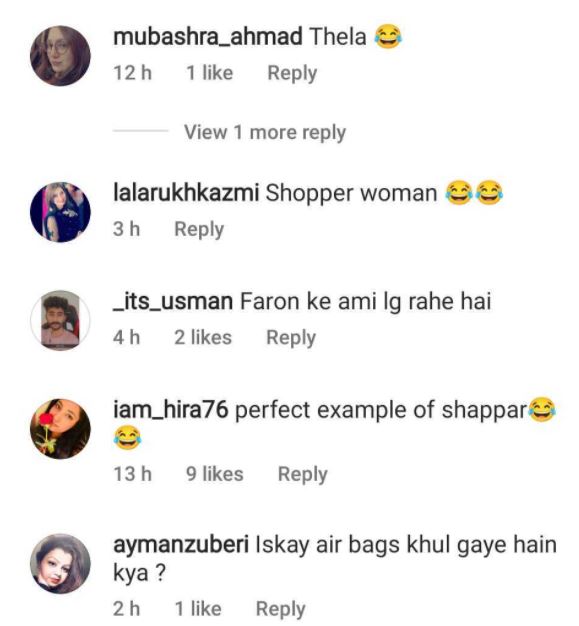The height and width of the screenshot is (626, 579).
Task: View 1 like on mubashra_ahmad's comment
Action: pyautogui.click(x=210, y=73)
